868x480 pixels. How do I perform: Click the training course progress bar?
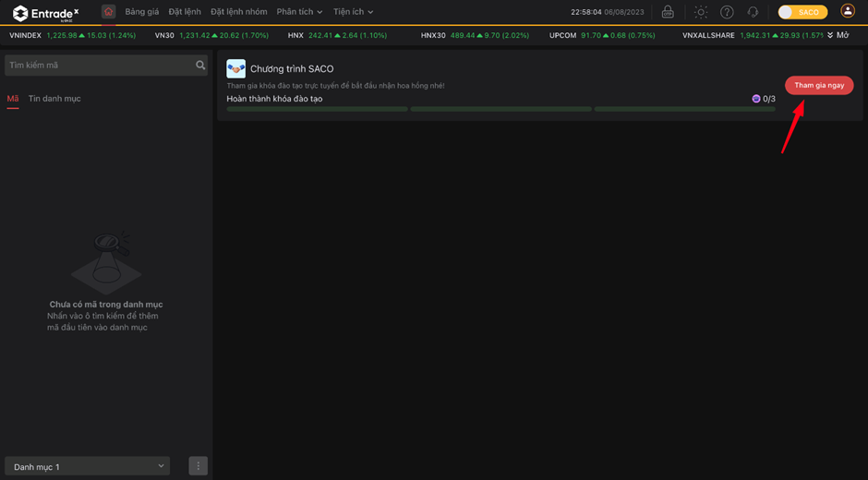(500, 109)
